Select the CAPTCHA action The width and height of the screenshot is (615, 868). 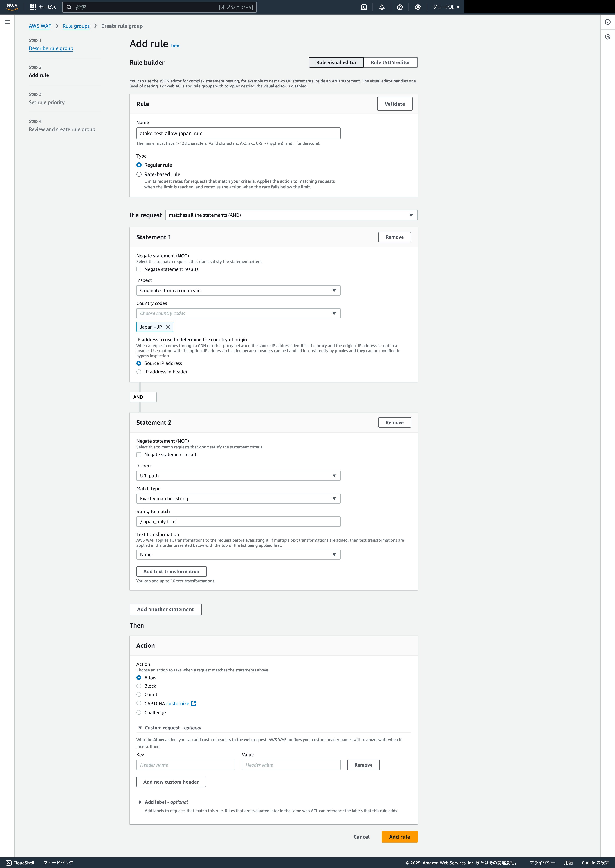[x=139, y=703]
